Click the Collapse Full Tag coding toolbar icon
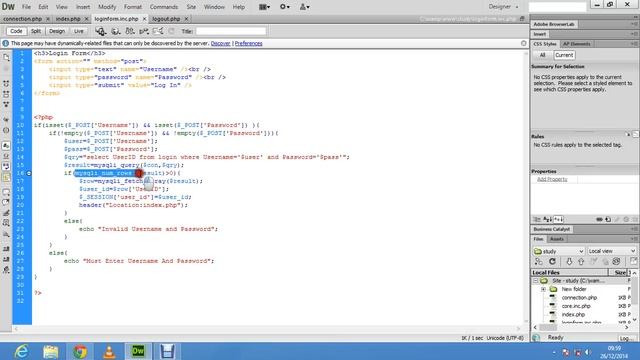 click(6, 84)
